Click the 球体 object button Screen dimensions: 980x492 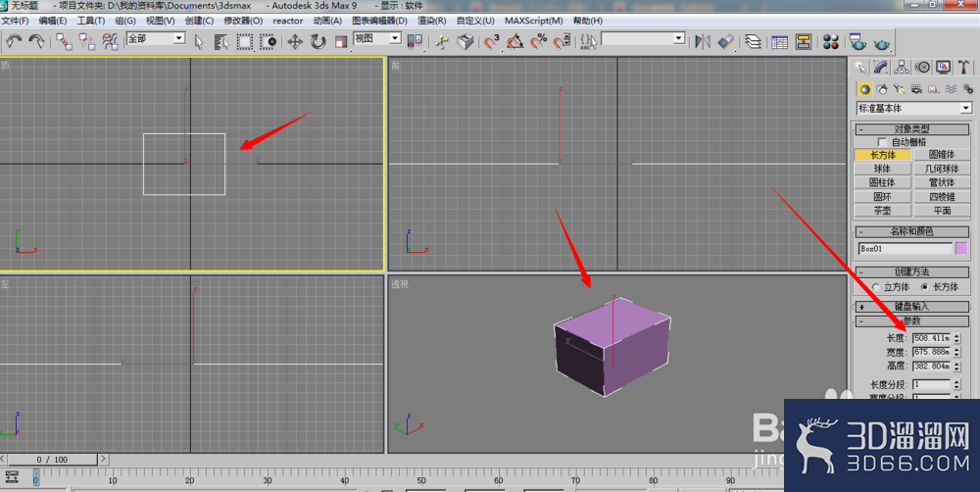[x=883, y=169]
